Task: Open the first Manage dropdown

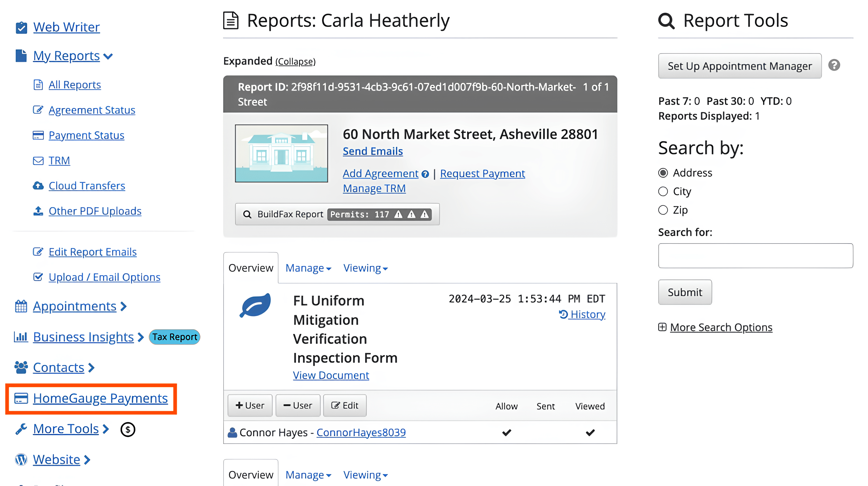Action: (308, 268)
